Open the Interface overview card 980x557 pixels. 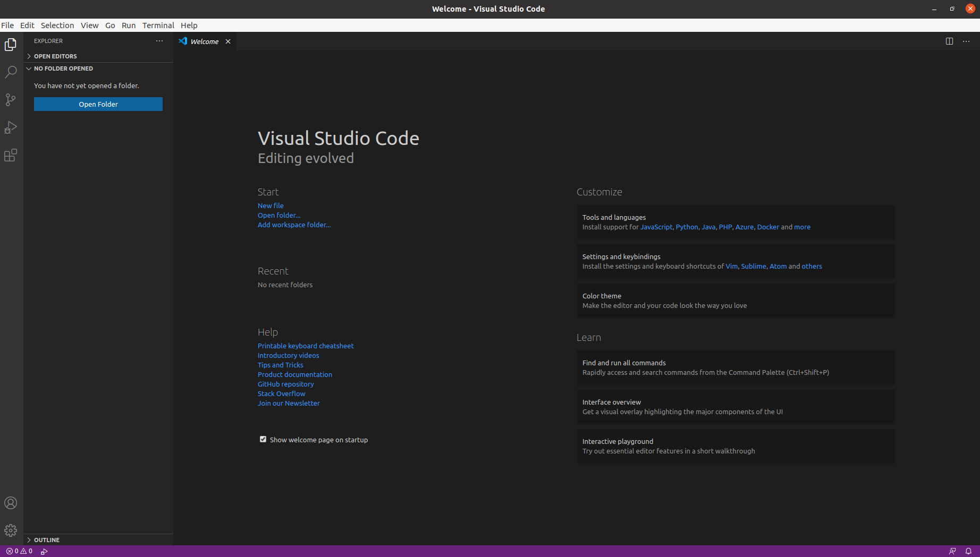pyautogui.click(x=736, y=407)
